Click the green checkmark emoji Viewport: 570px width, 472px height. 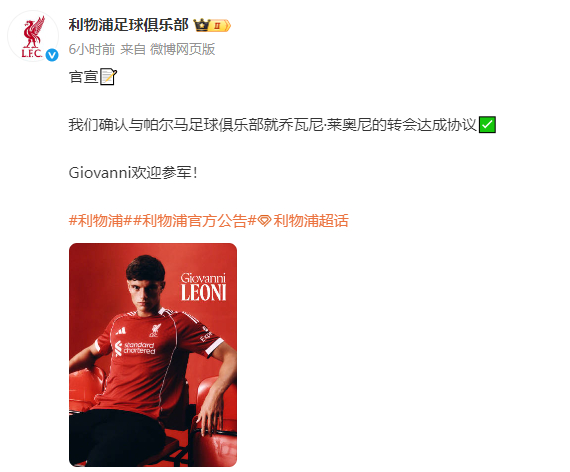487,125
